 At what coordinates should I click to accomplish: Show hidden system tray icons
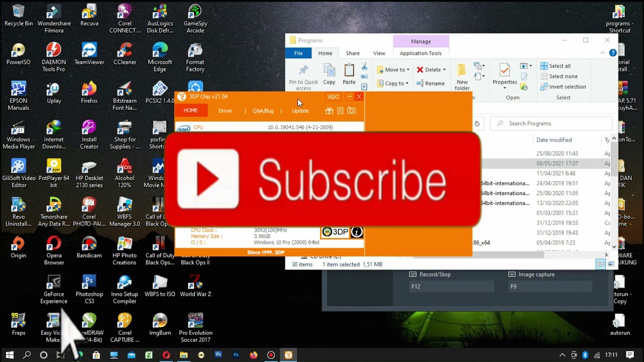pyautogui.click(x=562, y=355)
